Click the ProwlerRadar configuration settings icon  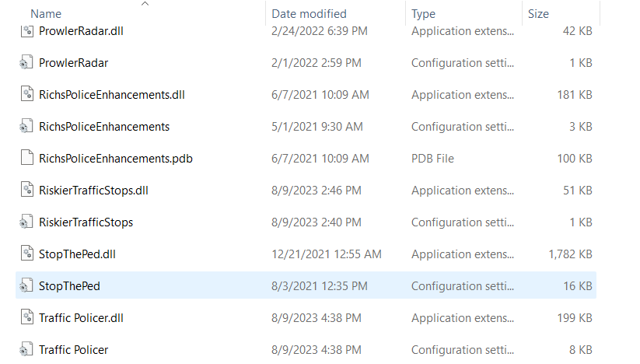[x=26, y=63]
